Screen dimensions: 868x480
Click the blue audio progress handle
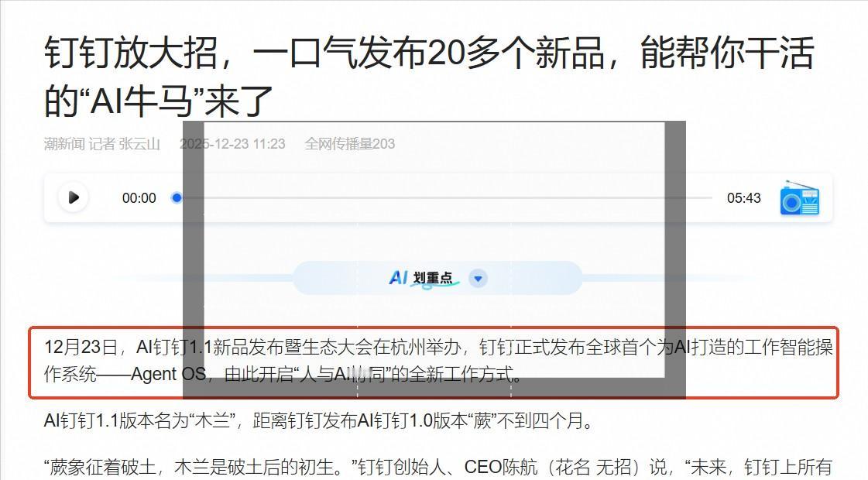pos(177,197)
